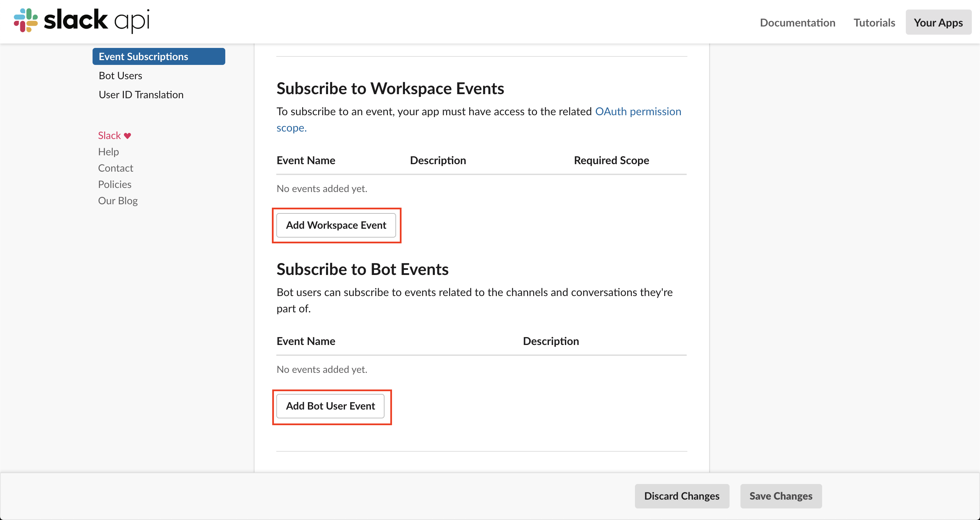Visit Our Blog
This screenshot has width=980, height=520.
coord(117,200)
